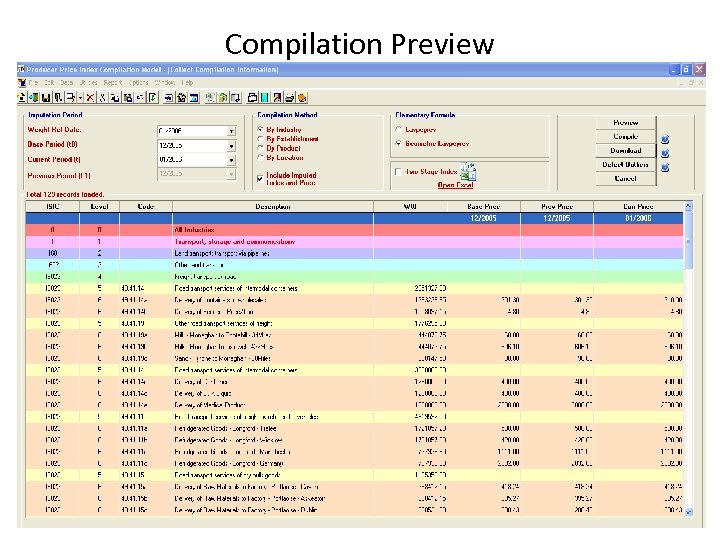Click the printer icon in the toolbar
Viewport: 720px width, 540px height.
tap(289, 97)
